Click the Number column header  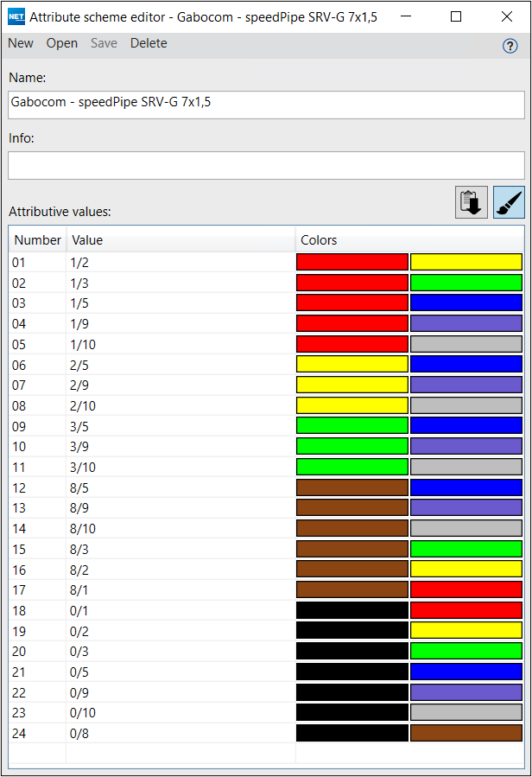tap(37, 239)
